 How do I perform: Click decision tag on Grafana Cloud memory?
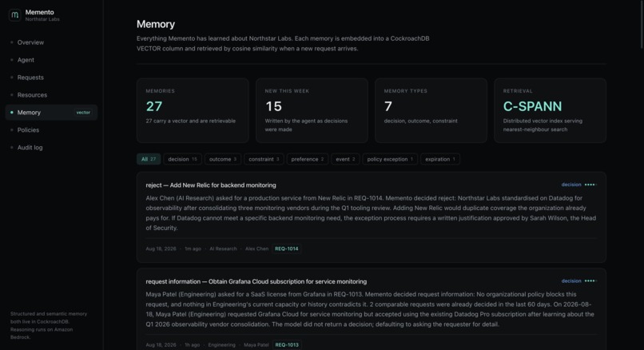pos(571,281)
